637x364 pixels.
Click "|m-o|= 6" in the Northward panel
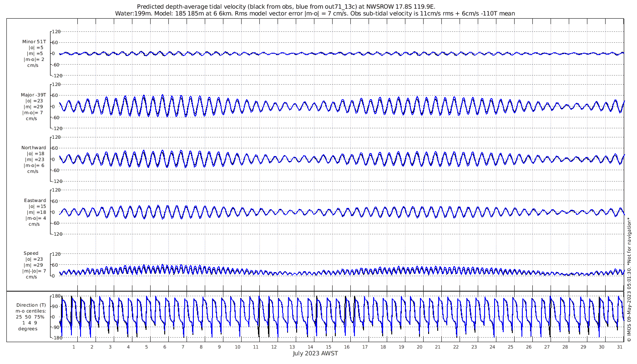pos(34,166)
